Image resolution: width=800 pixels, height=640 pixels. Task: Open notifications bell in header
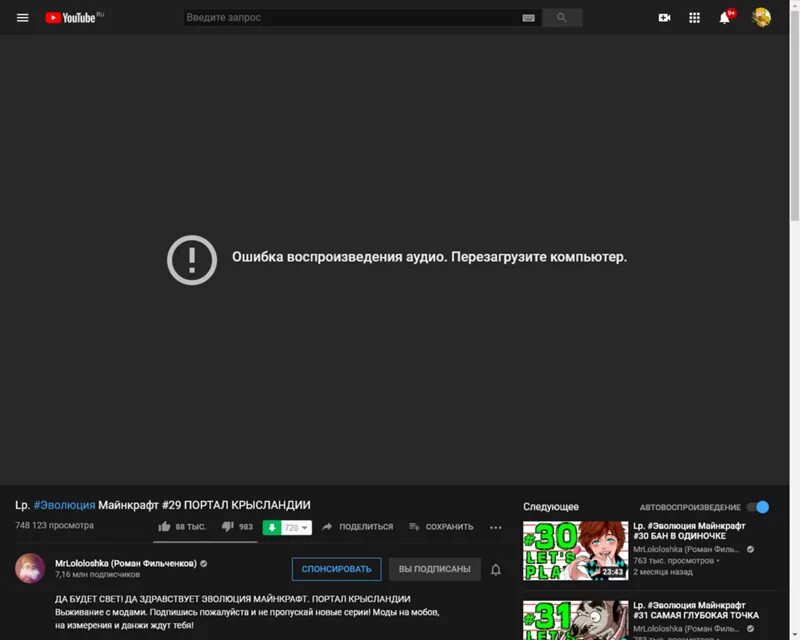pos(724,18)
